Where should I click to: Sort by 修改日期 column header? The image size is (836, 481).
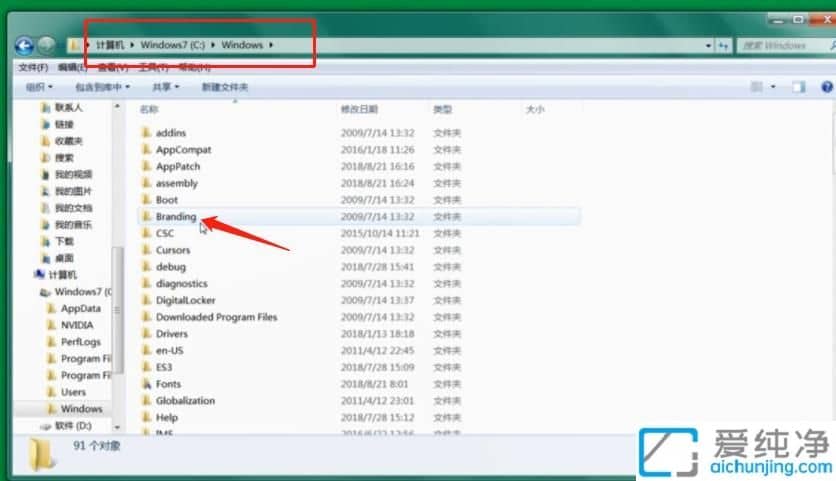359,109
